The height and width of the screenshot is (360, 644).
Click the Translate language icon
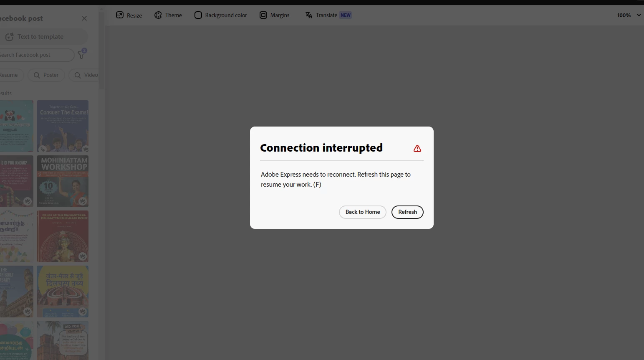(309, 15)
